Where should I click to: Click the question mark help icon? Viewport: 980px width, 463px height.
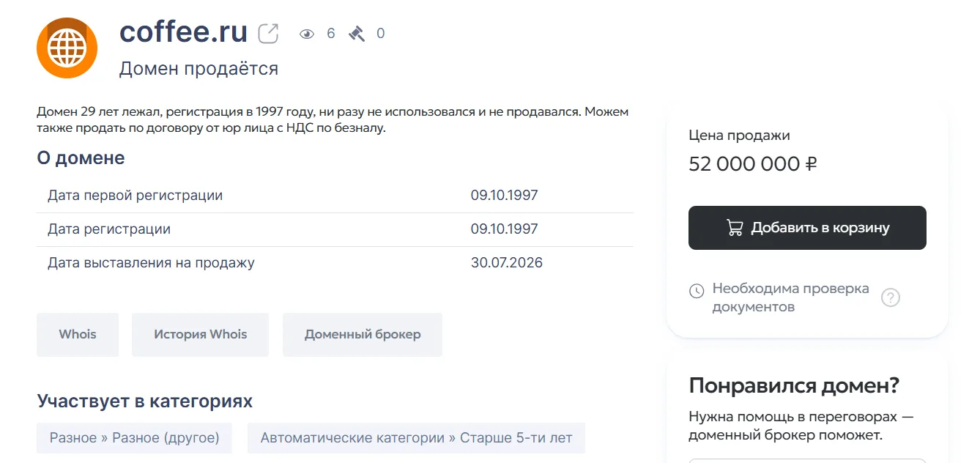point(890,297)
